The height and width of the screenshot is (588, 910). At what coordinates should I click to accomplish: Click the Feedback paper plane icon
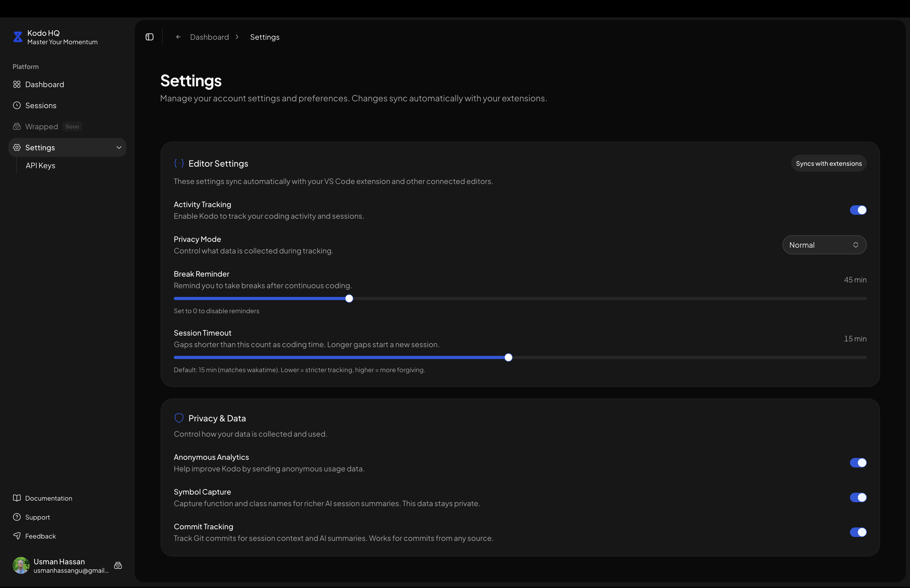(x=17, y=536)
